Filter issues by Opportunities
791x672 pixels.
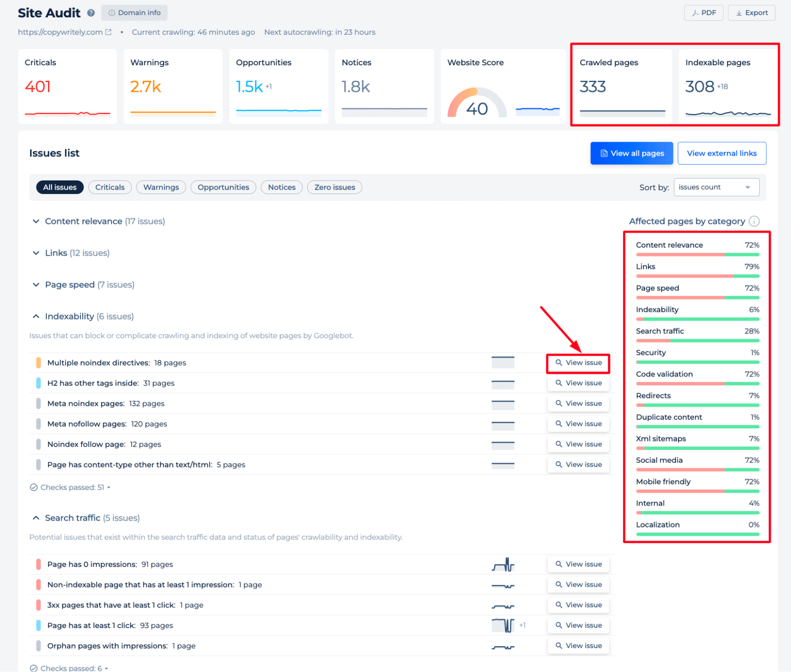click(223, 187)
